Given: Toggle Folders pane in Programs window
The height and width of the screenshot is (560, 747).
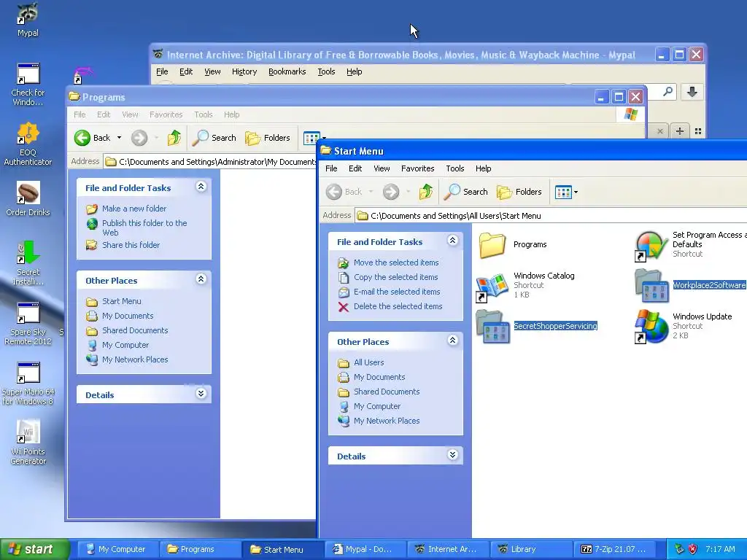Looking at the screenshot, I should (268, 138).
